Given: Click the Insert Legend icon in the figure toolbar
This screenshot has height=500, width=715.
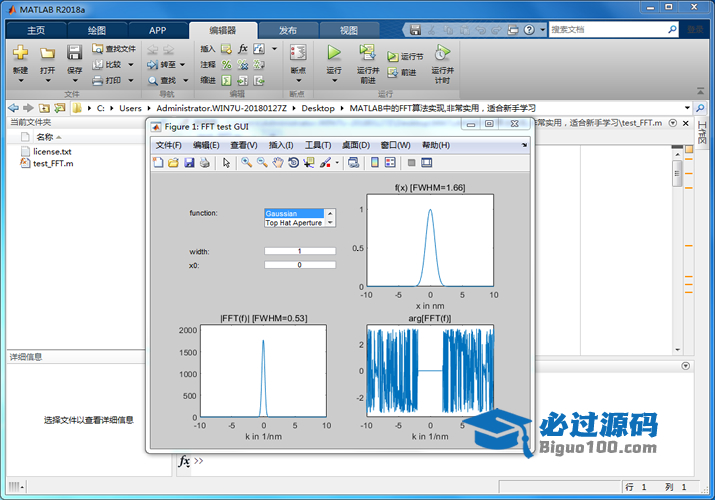Looking at the screenshot, I should [390, 163].
